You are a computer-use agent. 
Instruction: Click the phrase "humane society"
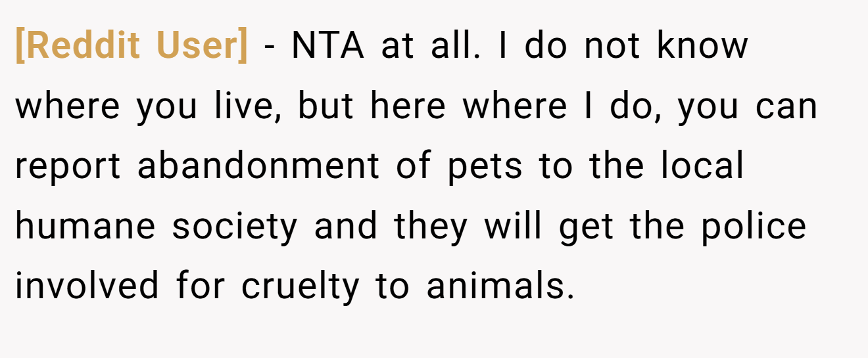tap(157, 227)
